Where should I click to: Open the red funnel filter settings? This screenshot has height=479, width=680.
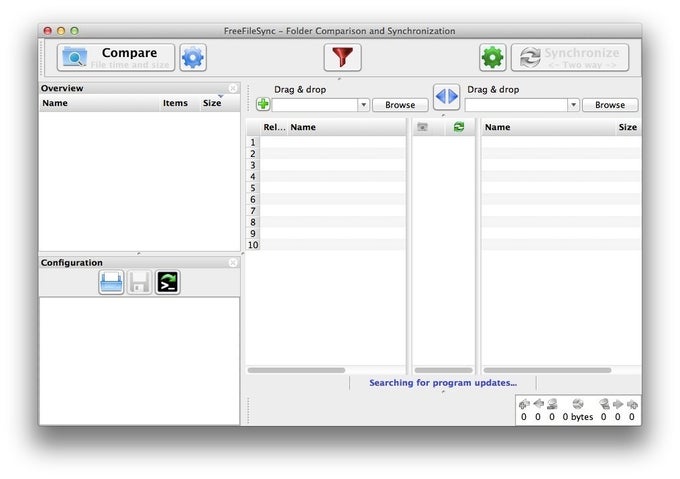342,57
